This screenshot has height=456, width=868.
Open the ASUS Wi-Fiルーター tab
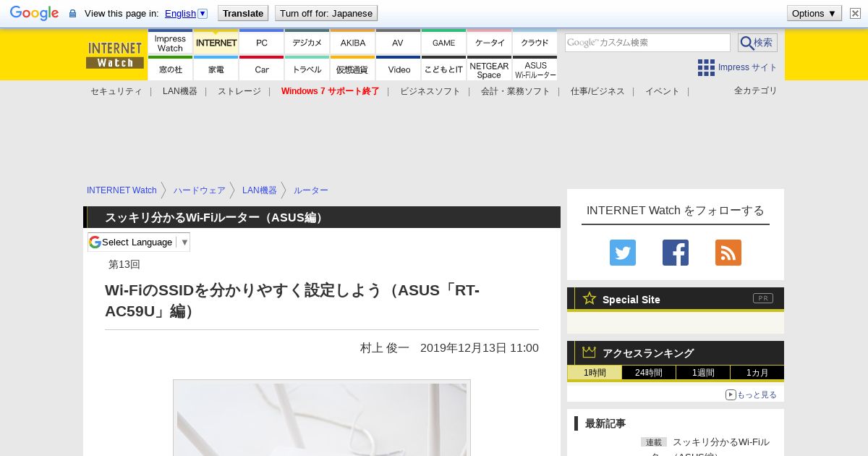pos(535,69)
